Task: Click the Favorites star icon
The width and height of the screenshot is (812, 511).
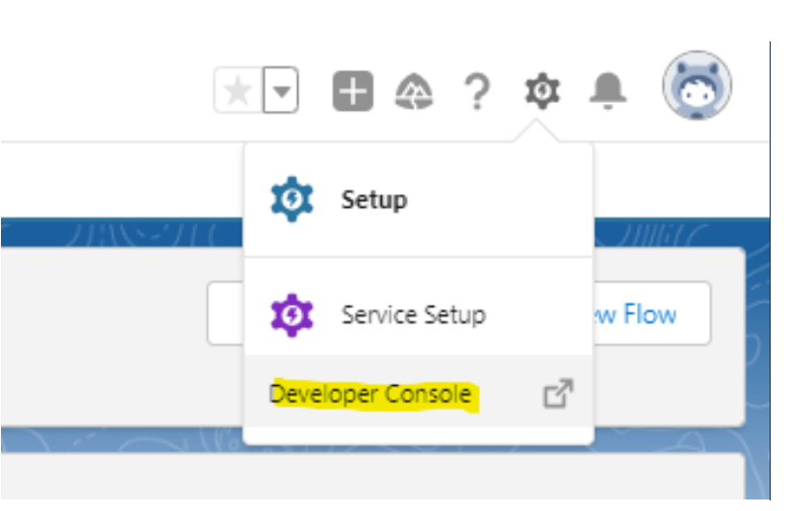Action: (236, 92)
